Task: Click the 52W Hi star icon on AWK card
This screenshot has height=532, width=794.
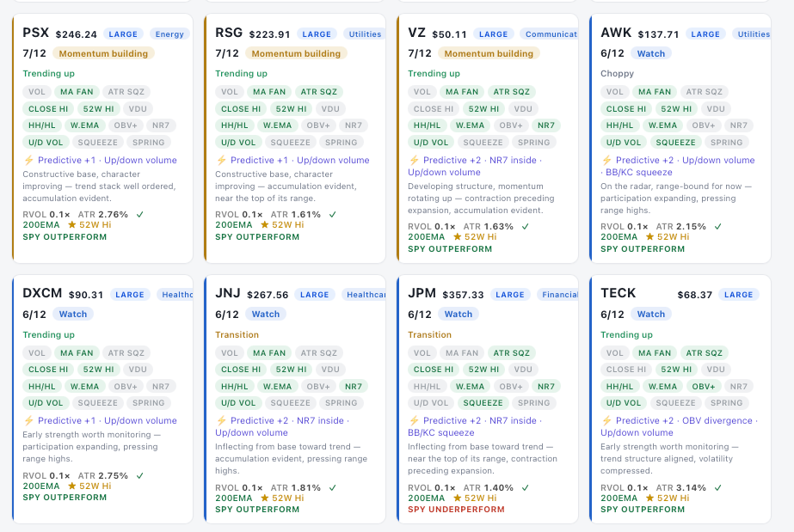Action: click(649, 236)
